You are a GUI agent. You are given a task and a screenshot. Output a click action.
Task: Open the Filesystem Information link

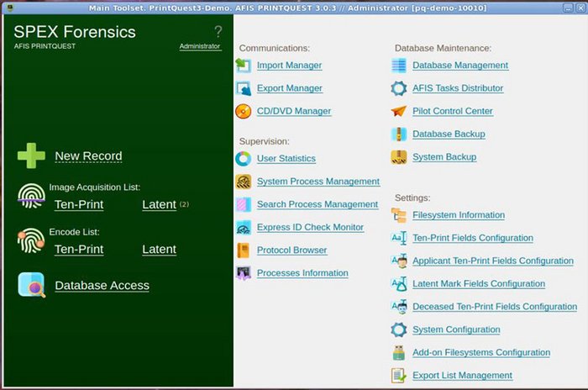(x=459, y=215)
